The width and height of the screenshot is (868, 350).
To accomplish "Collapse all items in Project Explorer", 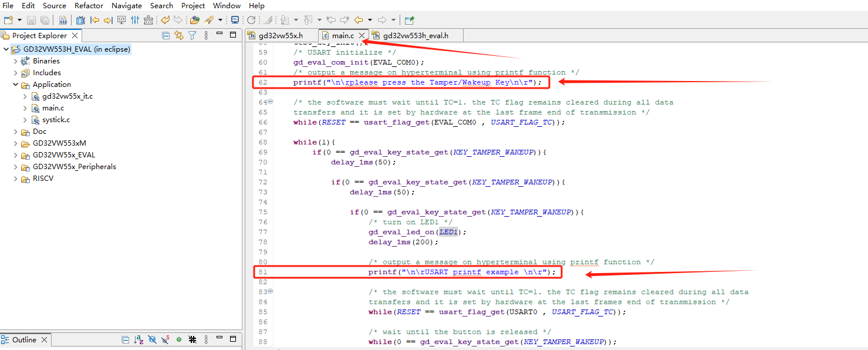I will 166,35.
